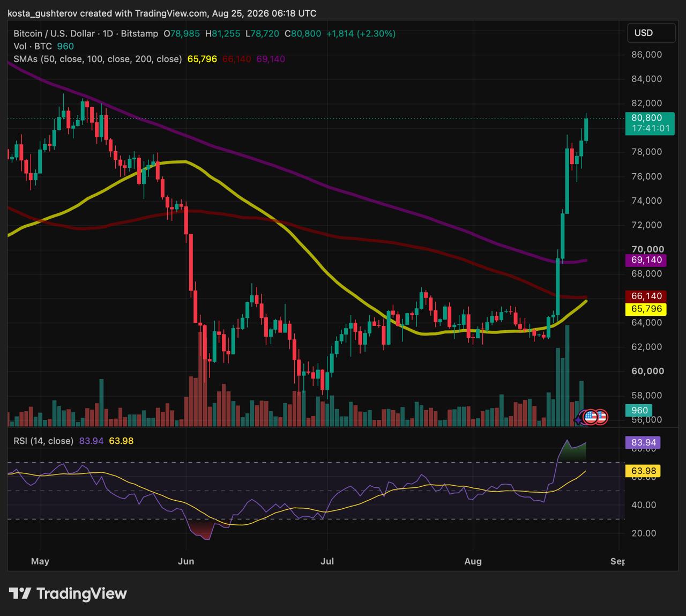Click the purple 83.94 RSI scale tag
This screenshot has height=616, width=686.
[643, 442]
